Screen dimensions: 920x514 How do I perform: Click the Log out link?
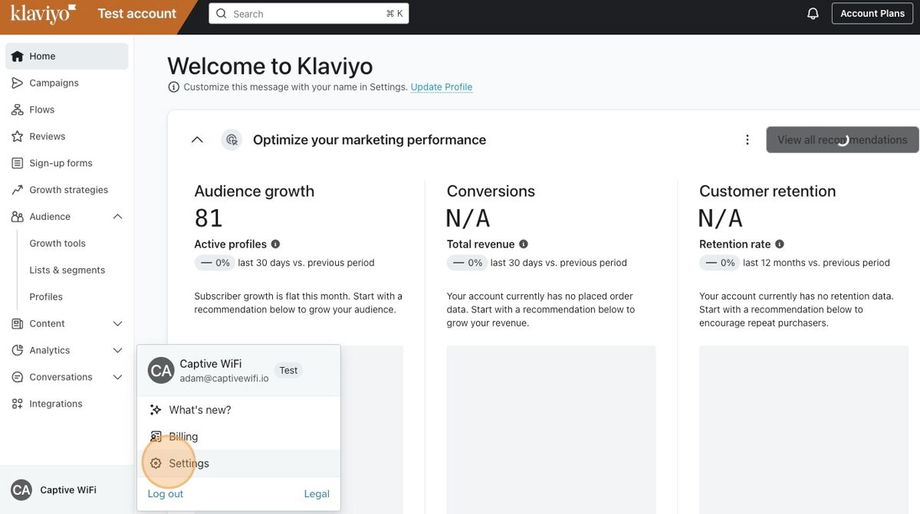(x=166, y=494)
